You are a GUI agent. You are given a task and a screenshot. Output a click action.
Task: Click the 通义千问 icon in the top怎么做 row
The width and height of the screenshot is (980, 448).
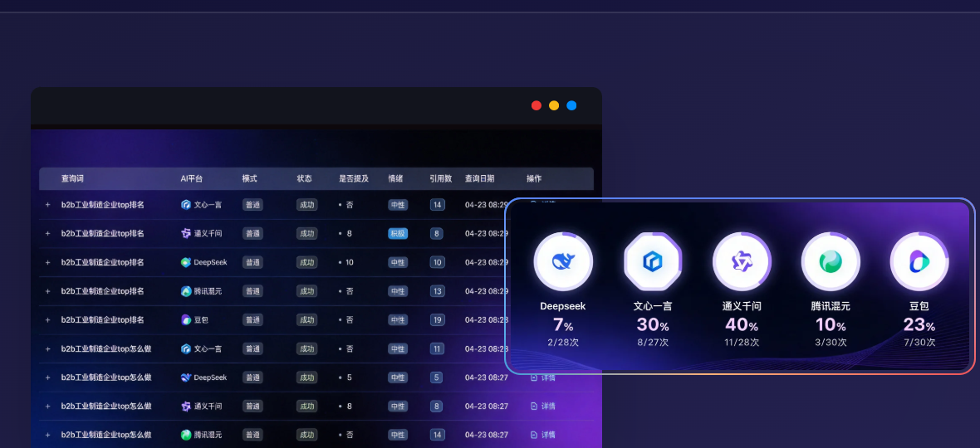tap(186, 407)
